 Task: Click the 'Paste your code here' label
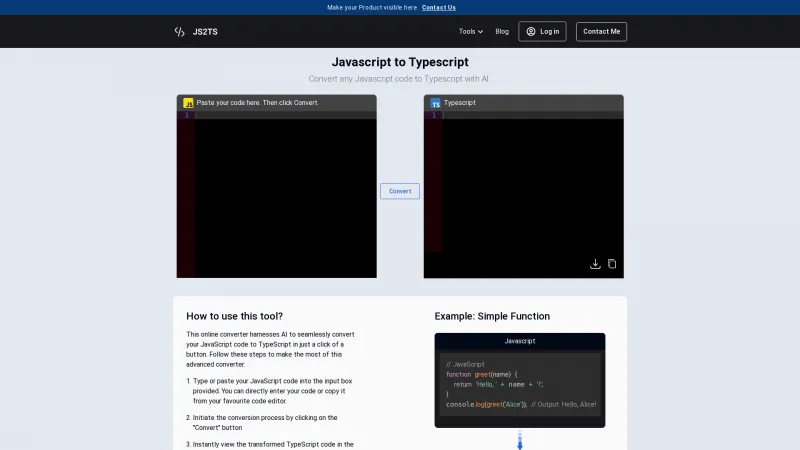point(257,103)
